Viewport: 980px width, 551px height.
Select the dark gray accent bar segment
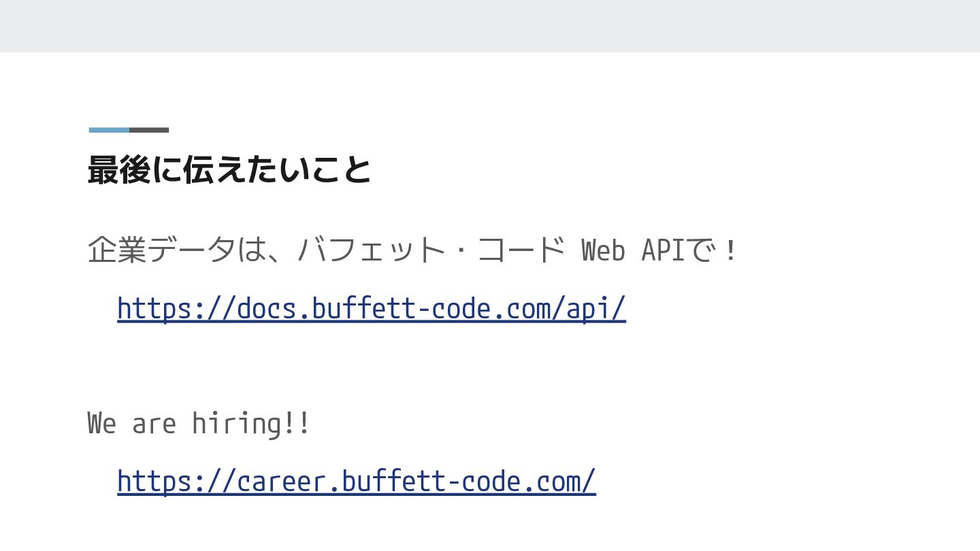coord(149,130)
